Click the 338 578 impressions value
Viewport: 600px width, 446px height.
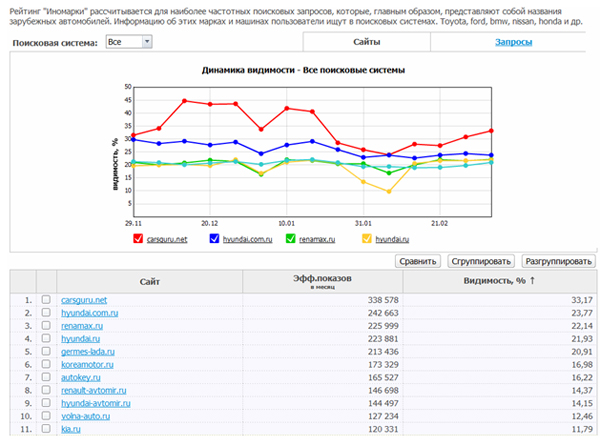coord(383,300)
